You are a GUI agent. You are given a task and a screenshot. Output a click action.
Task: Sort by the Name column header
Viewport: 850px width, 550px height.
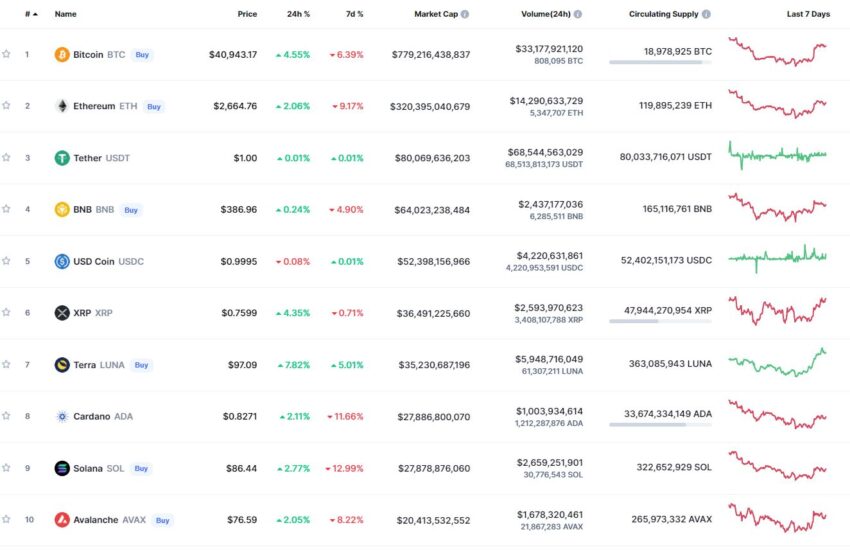coord(65,15)
